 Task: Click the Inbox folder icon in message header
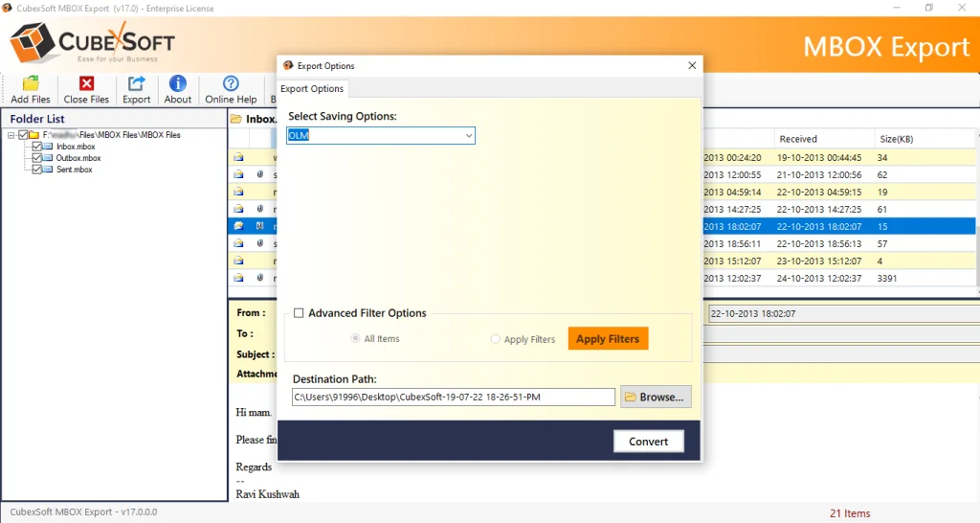tap(236, 119)
